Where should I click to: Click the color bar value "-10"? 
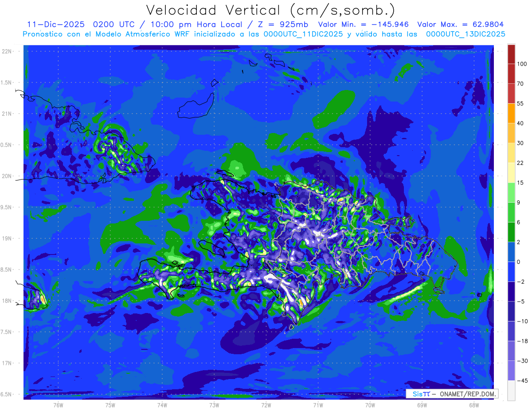pyautogui.click(x=522, y=321)
